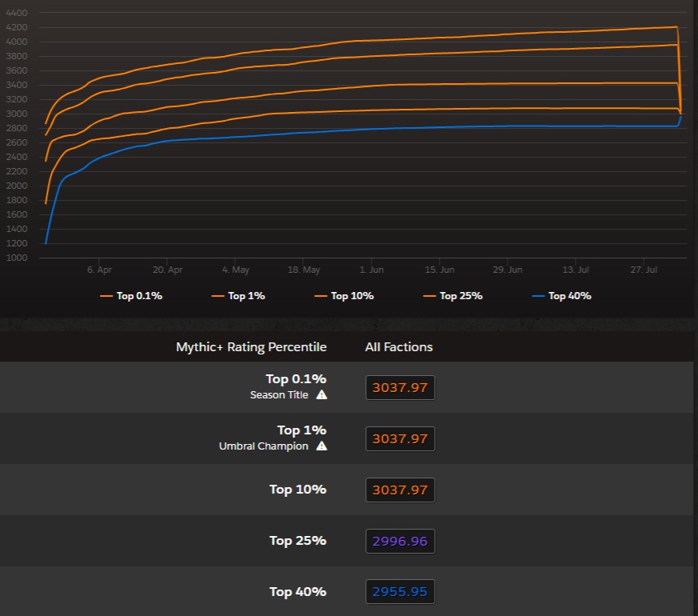This screenshot has height=616, width=698.
Task: Click the 1. Jun axis date label
Action: (371, 270)
